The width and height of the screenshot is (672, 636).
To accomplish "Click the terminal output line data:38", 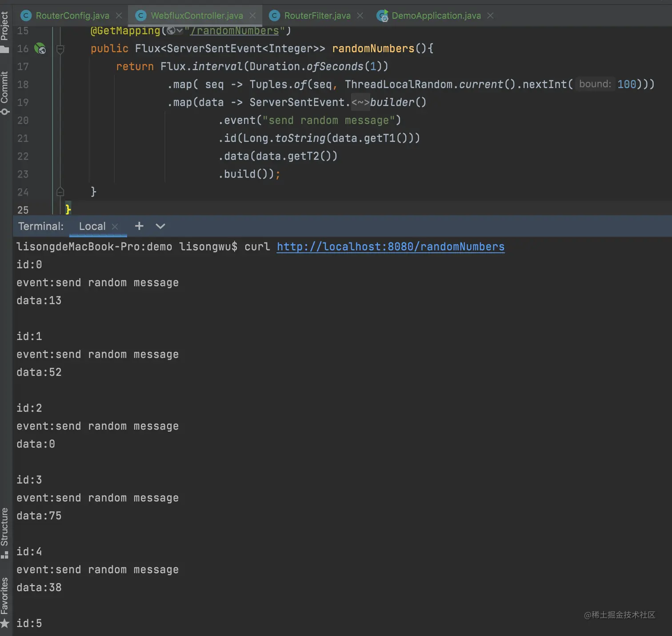I will (x=39, y=588).
